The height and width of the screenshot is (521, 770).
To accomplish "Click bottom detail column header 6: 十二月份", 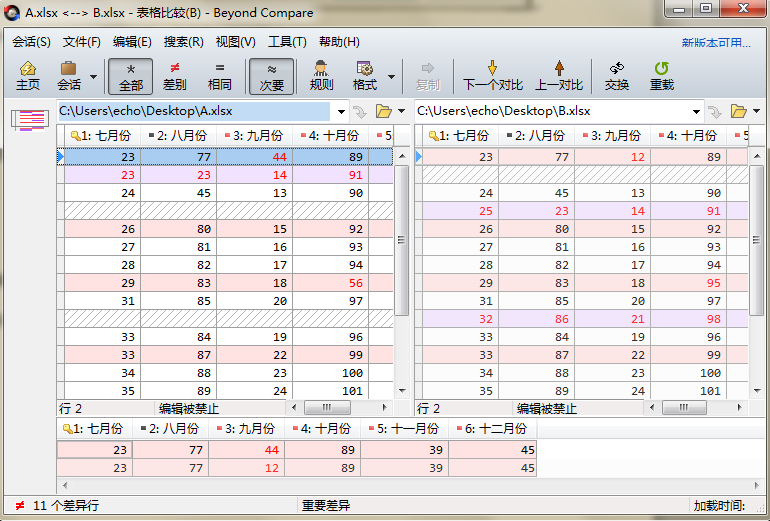I will 493,429.
